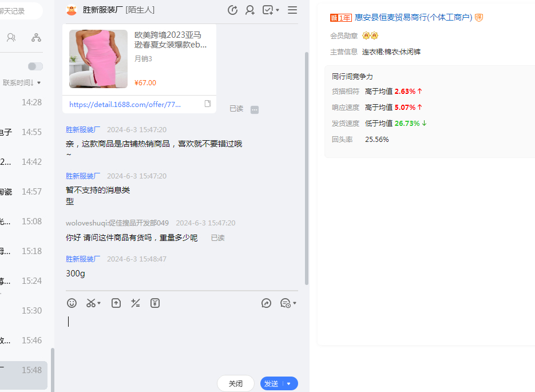Click the 关闭 button
The width and height of the screenshot is (535, 392).
click(x=236, y=383)
